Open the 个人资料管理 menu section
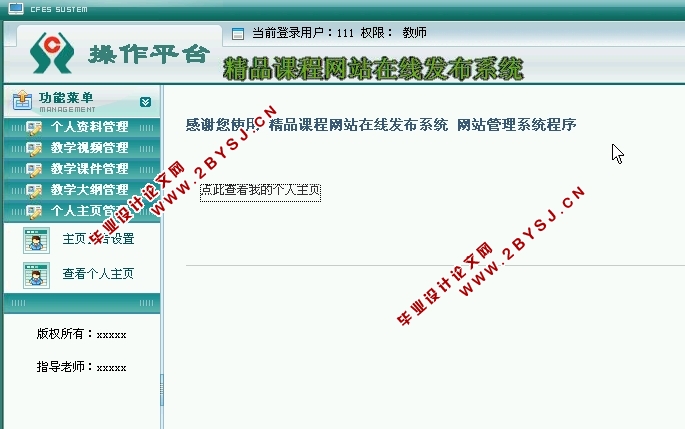This screenshot has width=685, height=429. coord(82,128)
